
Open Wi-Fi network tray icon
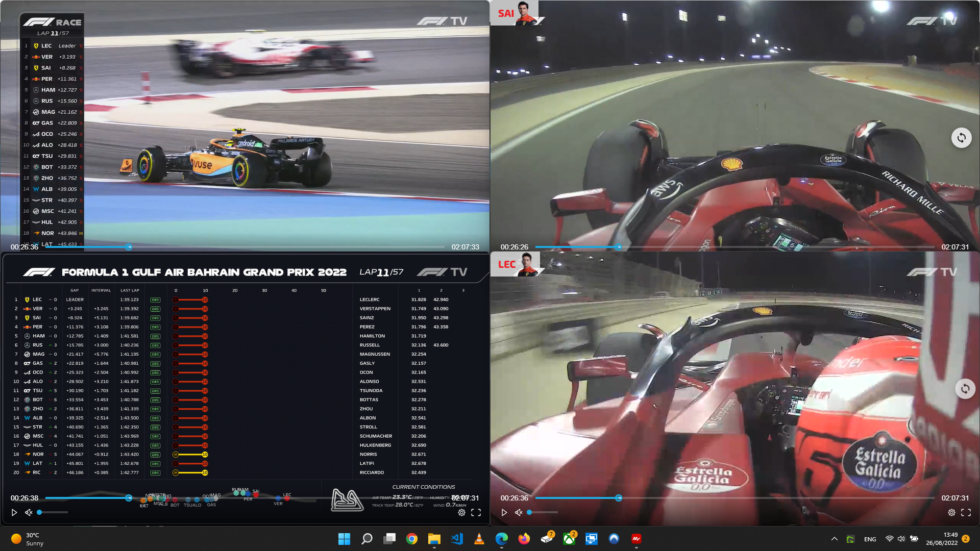889,539
